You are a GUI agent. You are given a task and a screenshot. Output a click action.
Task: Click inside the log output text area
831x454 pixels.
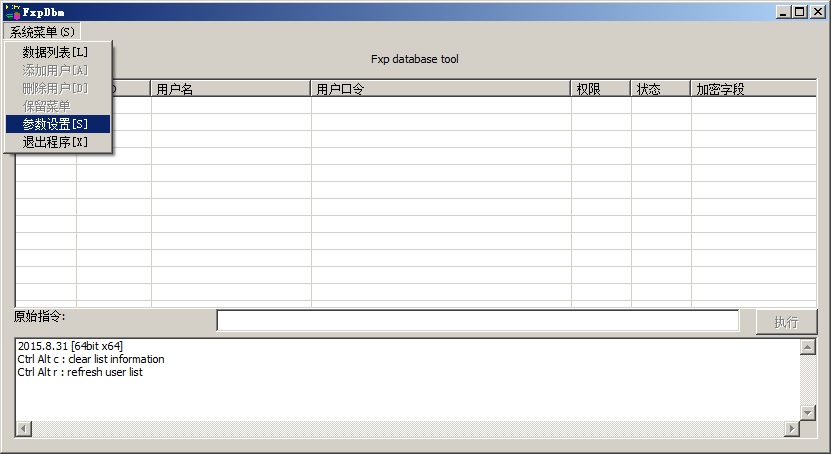[x=400, y=390]
